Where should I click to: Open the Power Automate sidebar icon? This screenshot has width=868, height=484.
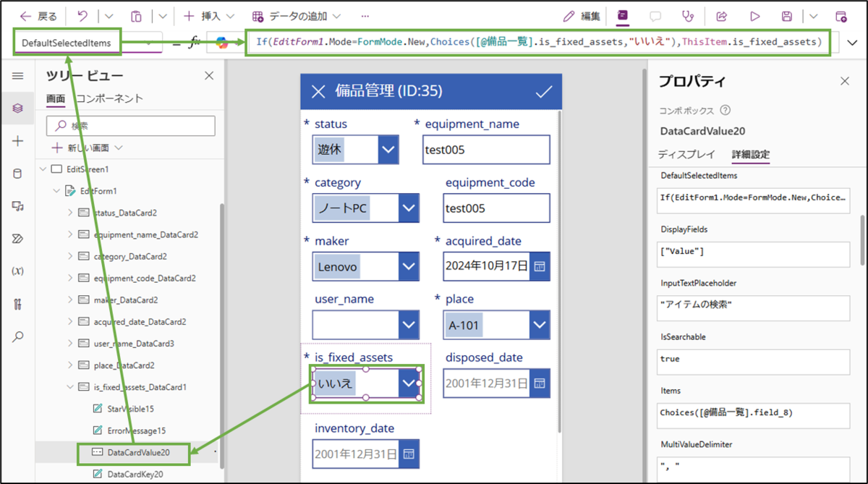[x=18, y=239]
